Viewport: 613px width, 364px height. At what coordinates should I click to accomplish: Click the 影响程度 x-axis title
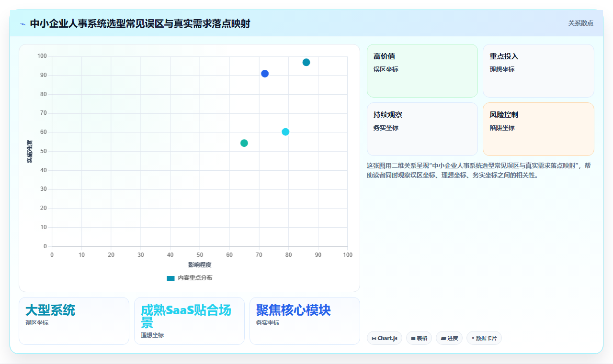[200, 265]
